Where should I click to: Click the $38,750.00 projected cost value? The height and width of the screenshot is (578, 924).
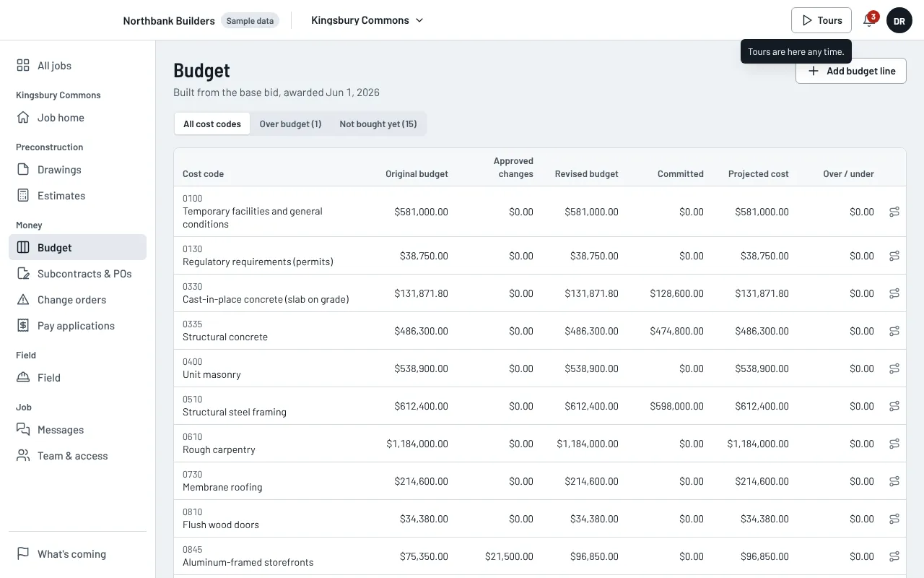tap(764, 256)
